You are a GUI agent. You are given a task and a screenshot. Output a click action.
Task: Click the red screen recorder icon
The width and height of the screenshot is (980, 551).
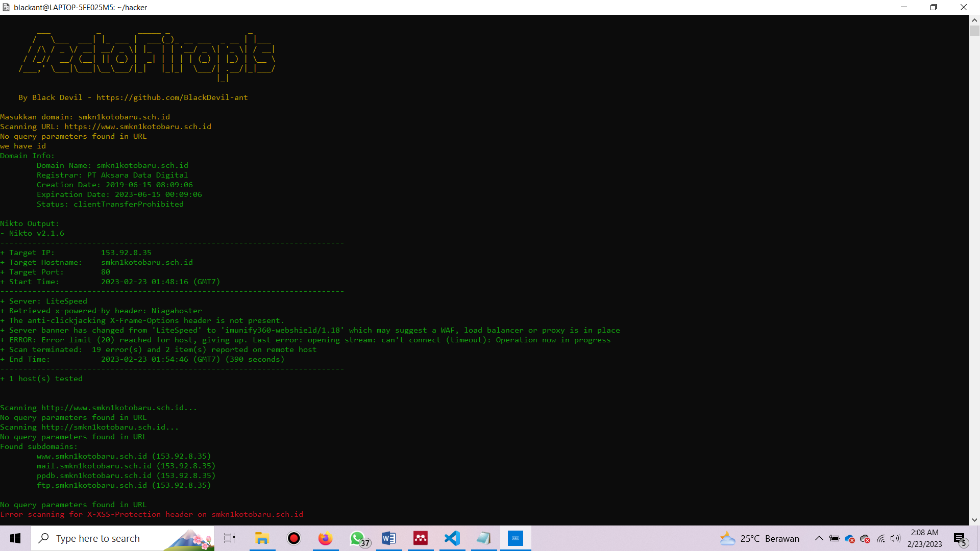click(x=293, y=538)
